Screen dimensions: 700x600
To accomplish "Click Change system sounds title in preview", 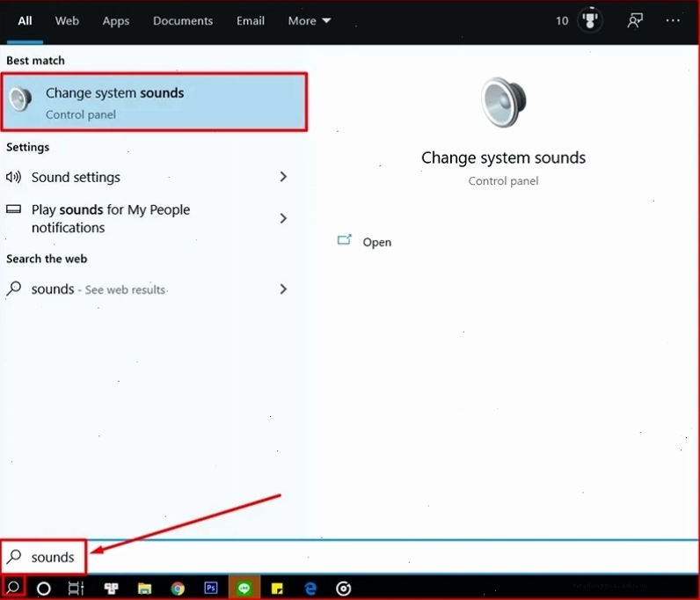I will click(x=503, y=157).
